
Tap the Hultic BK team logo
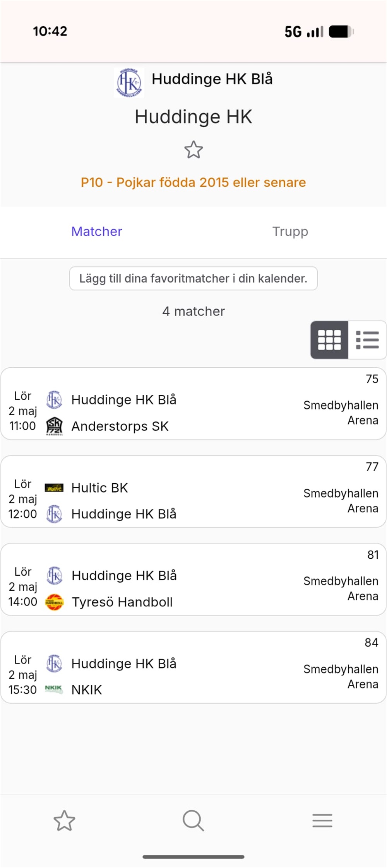pyautogui.click(x=54, y=488)
